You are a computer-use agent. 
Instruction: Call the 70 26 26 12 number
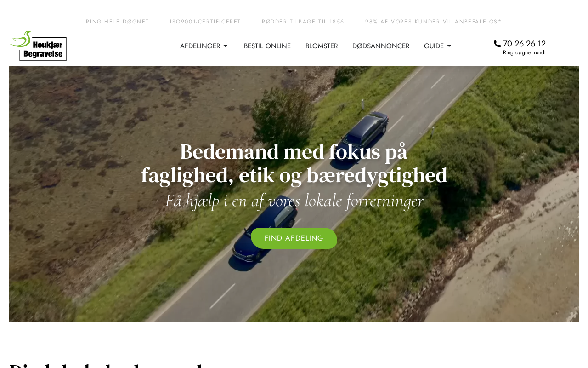[524, 44]
